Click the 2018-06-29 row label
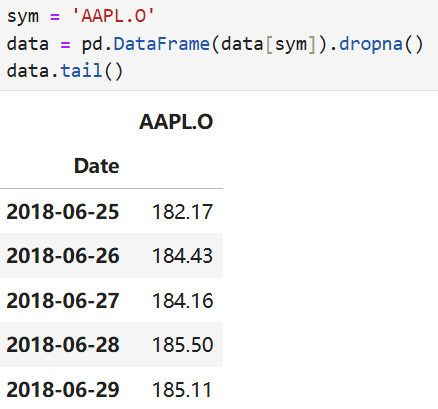The height and width of the screenshot is (409, 438). coord(63,389)
